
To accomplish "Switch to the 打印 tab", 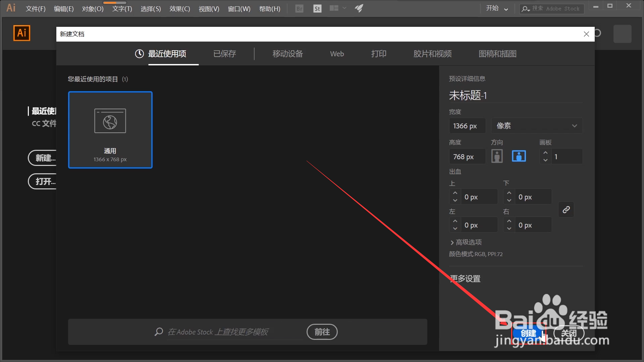I will tap(379, 54).
